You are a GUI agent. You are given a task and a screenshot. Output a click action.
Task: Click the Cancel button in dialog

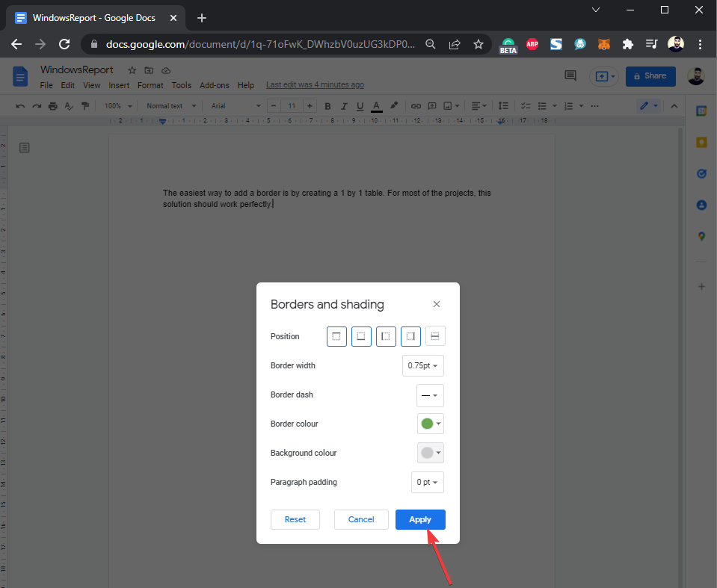[361, 519]
